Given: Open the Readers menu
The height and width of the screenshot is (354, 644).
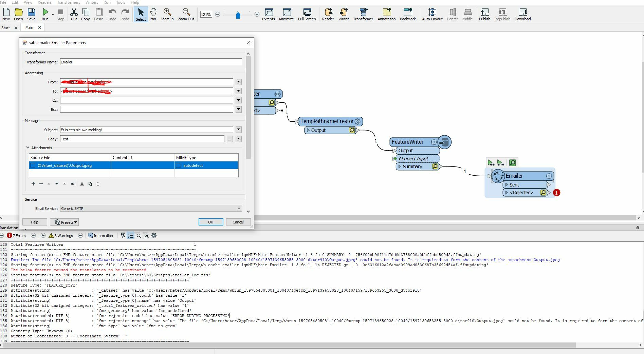Looking at the screenshot, I should point(44,2).
